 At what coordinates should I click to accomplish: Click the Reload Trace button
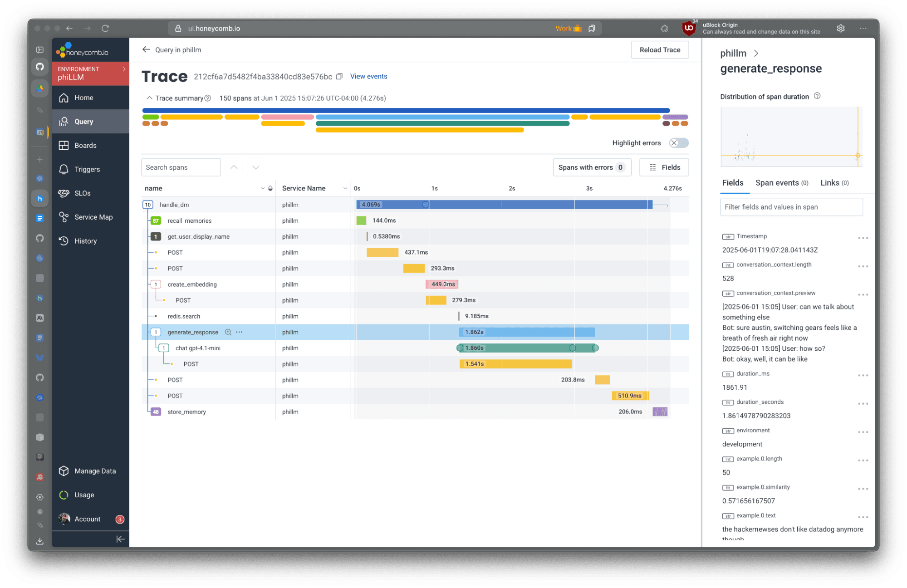(x=659, y=50)
